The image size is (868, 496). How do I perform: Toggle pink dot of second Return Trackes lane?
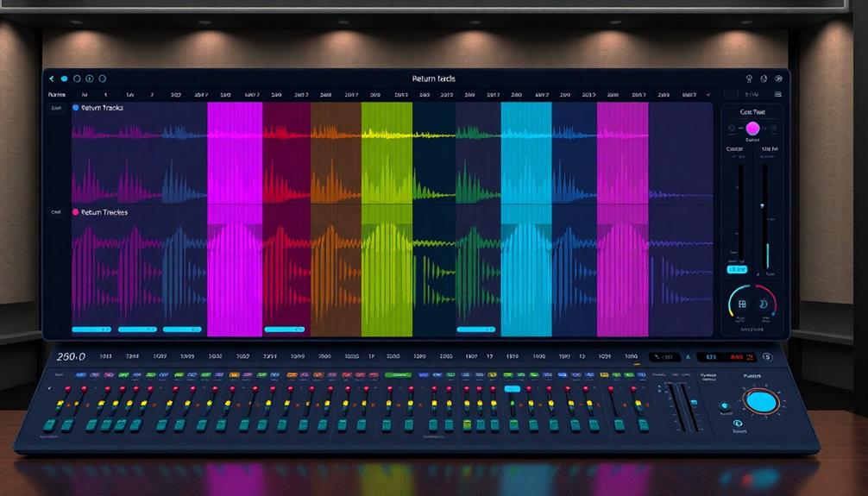76,212
